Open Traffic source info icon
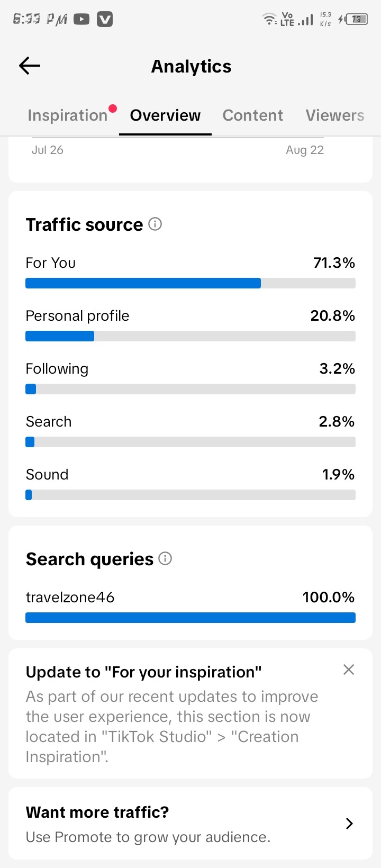 coord(155,224)
